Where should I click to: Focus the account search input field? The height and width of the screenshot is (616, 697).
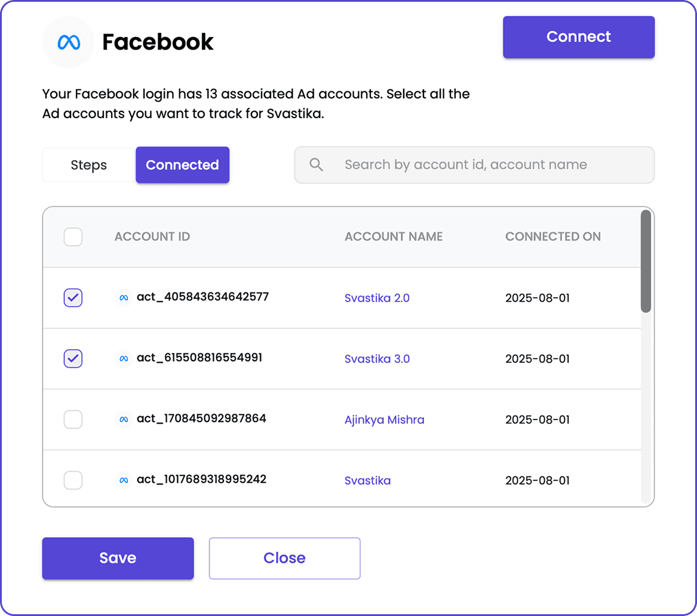coord(474,165)
